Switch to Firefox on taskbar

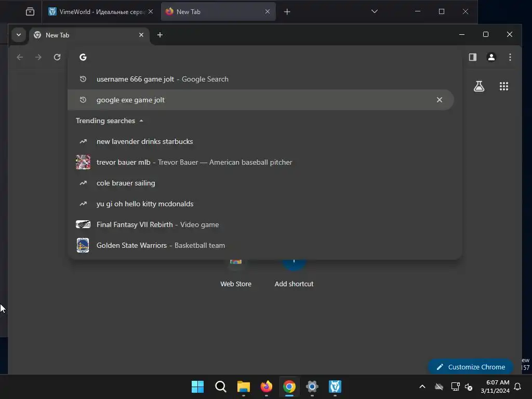[267, 387]
